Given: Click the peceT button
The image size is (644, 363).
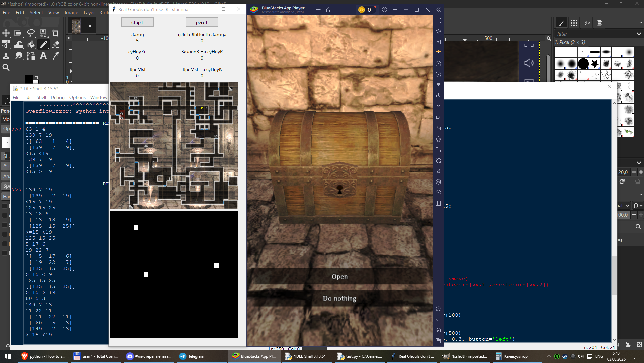Looking at the screenshot, I should point(202,22).
